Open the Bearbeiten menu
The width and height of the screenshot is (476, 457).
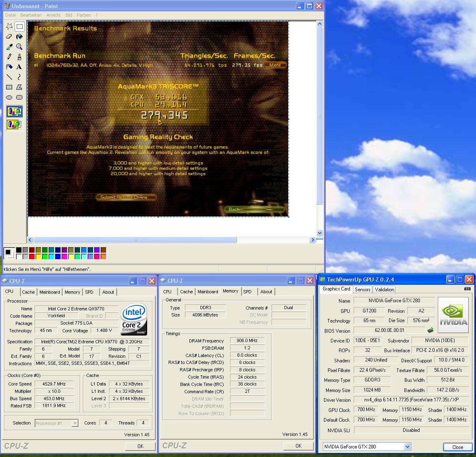point(31,15)
